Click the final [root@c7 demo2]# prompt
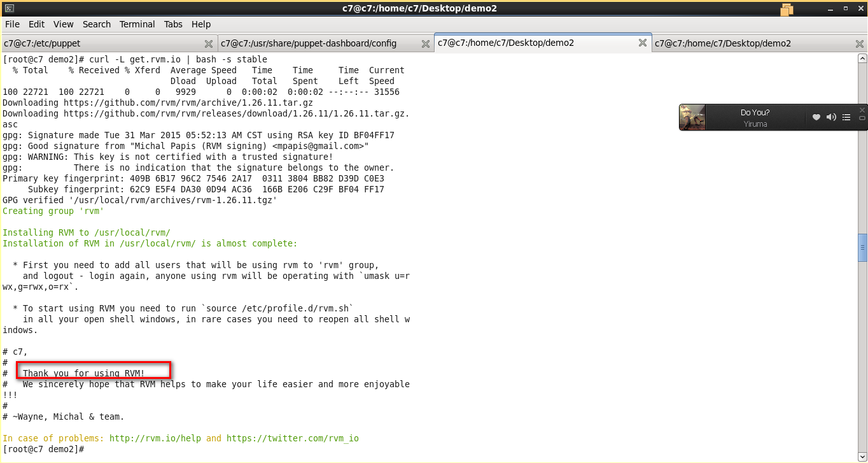This screenshot has height=463, width=868. tap(43, 449)
